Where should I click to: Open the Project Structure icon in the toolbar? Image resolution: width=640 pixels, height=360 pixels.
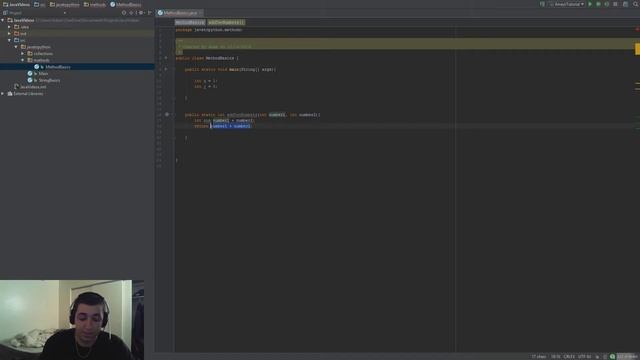pos(625,4)
